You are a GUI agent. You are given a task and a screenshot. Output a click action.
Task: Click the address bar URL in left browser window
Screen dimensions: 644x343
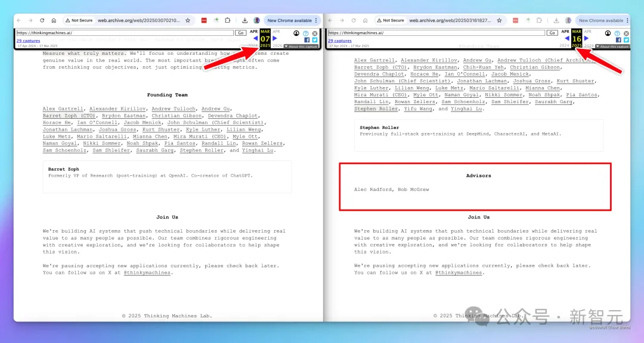(139, 20)
